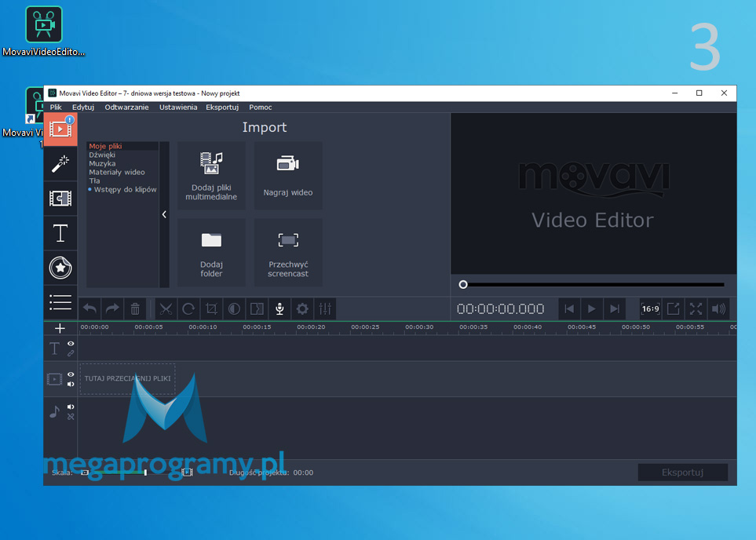Click the 00:00:30 mark on timeline ruler
The height and width of the screenshot is (540, 756).
(419, 327)
